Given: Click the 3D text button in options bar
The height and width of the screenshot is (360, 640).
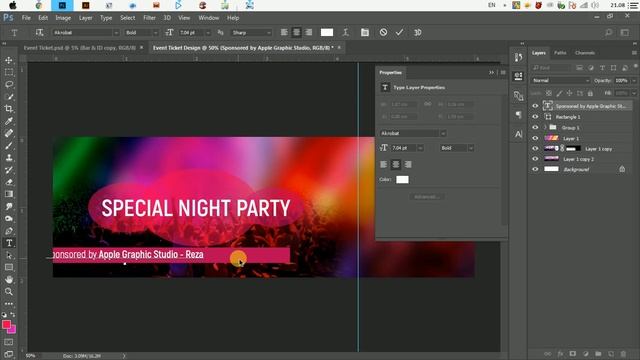Looking at the screenshot, I should tap(417, 32).
